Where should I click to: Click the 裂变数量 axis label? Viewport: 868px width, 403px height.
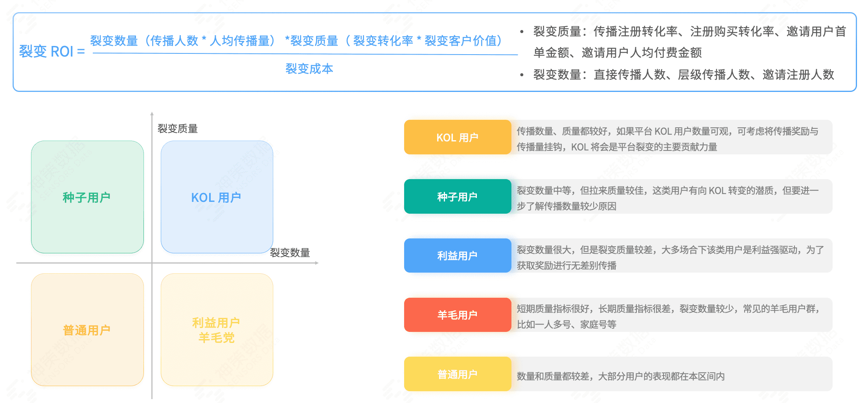point(290,253)
